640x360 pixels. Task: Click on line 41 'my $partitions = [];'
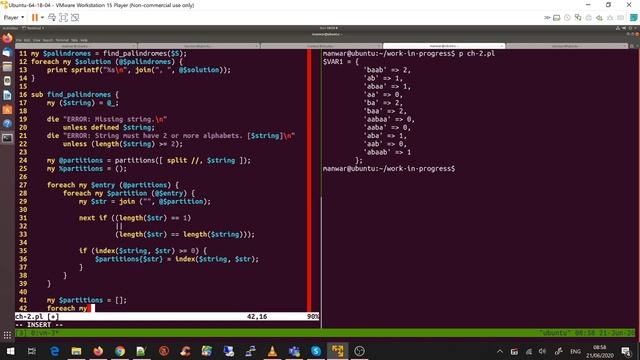(x=87, y=300)
